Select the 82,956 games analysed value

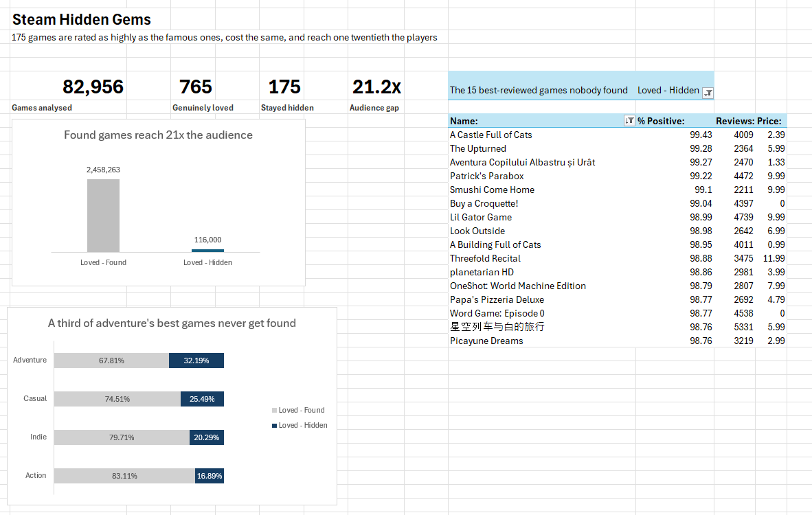click(93, 87)
